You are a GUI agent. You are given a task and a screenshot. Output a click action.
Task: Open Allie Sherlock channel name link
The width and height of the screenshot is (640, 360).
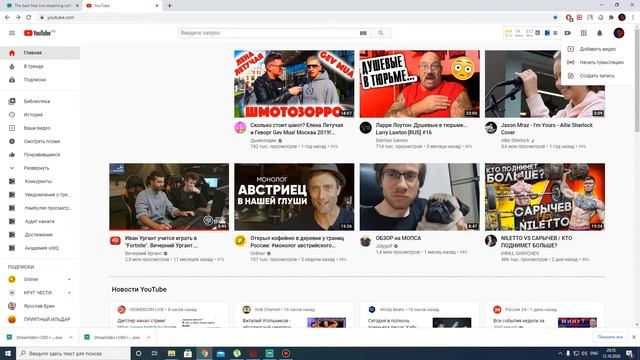tap(515, 140)
